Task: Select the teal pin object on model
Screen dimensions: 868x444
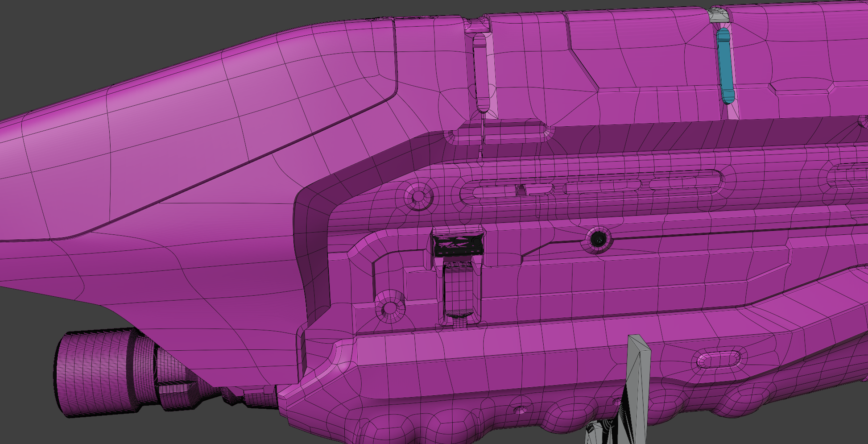Action: tap(725, 66)
